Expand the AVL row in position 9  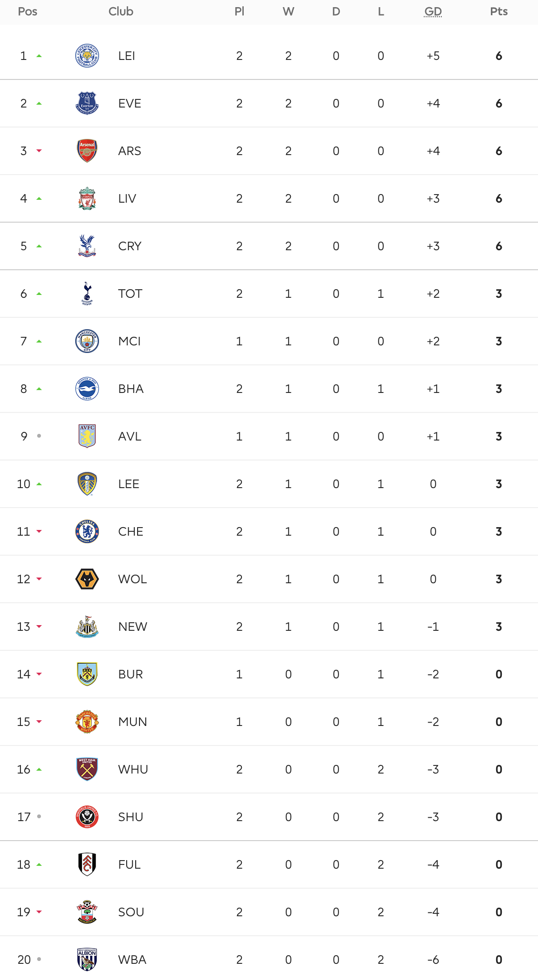click(x=269, y=436)
